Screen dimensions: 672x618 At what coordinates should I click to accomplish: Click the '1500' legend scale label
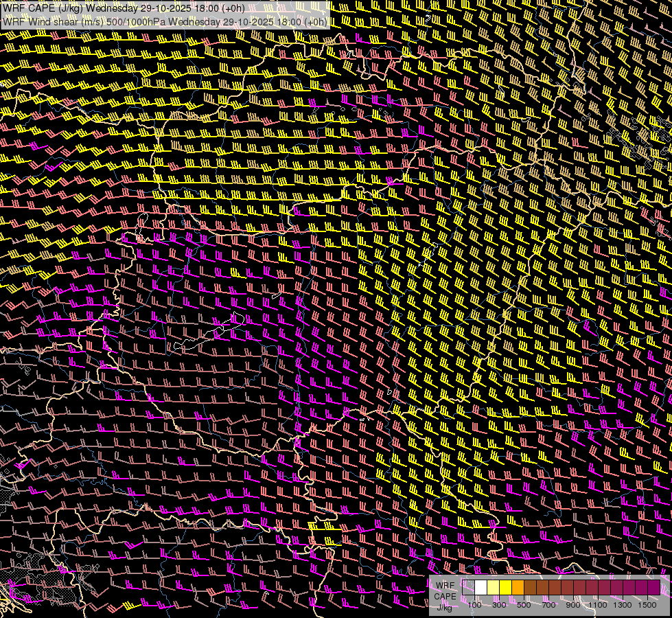[647, 605]
